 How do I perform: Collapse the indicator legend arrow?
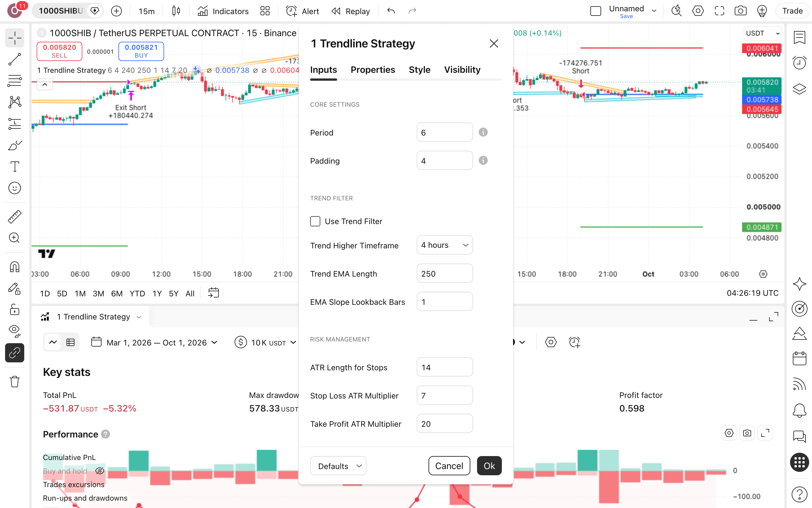[x=45, y=85]
